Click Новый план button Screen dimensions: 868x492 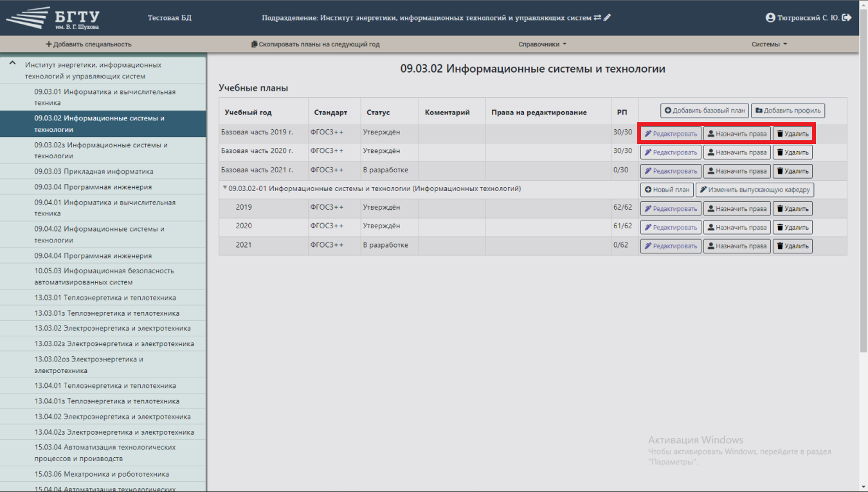(667, 190)
